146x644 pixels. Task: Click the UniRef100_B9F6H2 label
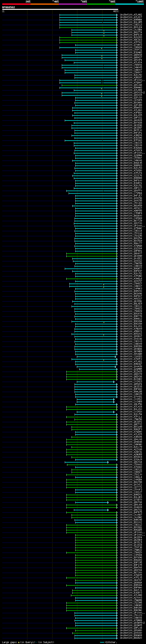[x=131, y=389]
